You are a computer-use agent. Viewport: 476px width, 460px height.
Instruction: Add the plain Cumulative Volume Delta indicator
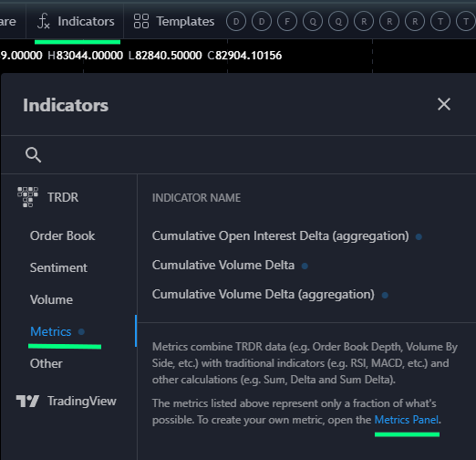pyautogui.click(x=223, y=265)
